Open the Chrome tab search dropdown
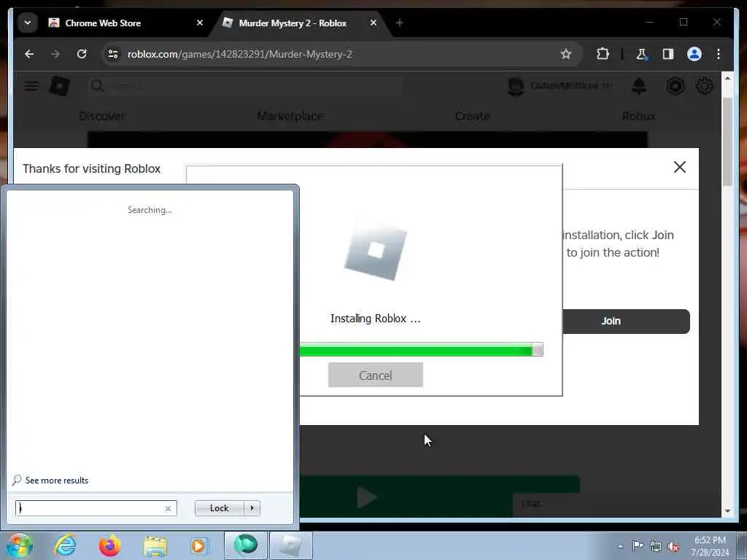Image resolution: width=747 pixels, height=560 pixels. click(28, 23)
